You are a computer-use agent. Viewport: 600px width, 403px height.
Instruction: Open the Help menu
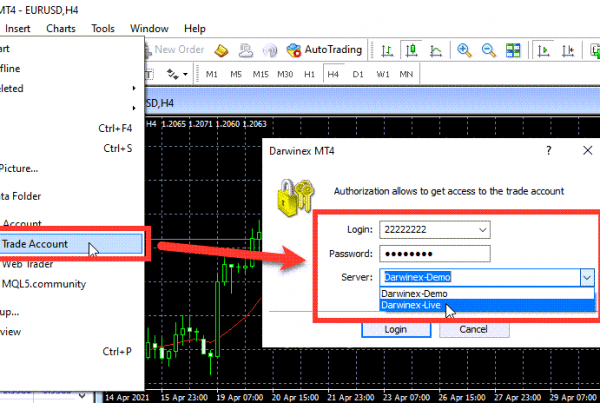coord(195,29)
